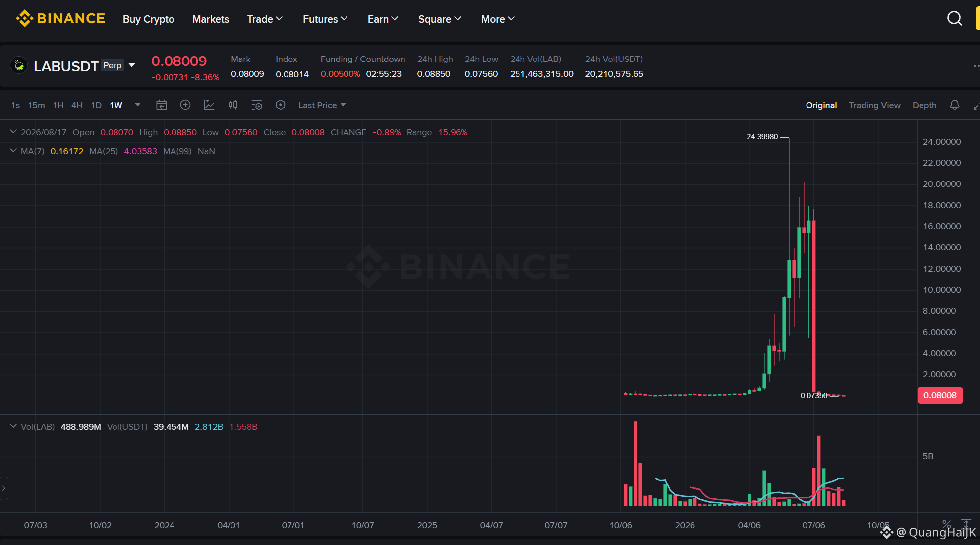Switch to Depth chart

tap(924, 105)
